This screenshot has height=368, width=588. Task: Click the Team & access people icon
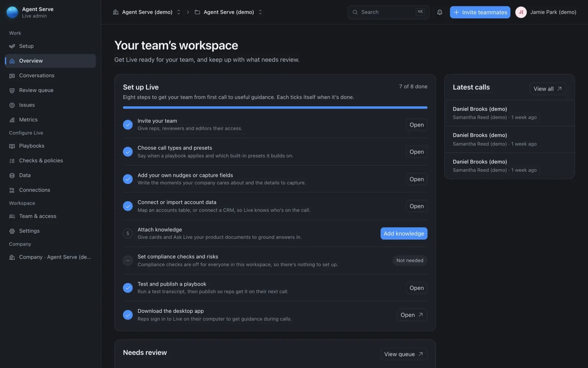tap(12, 216)
